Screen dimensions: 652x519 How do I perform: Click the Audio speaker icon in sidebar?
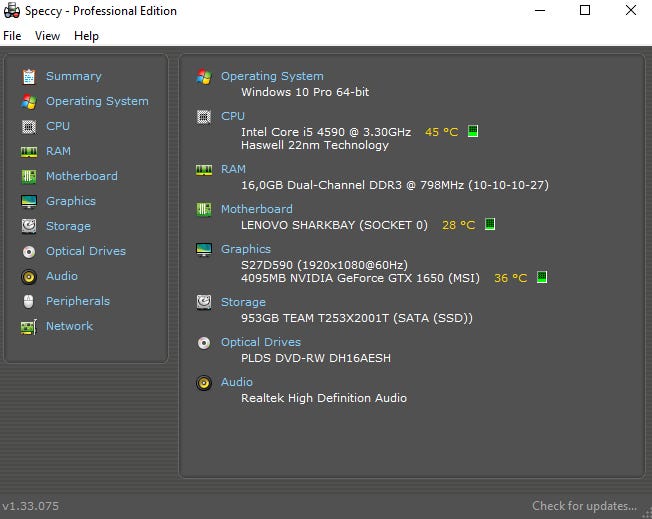(x=28, y=276)
